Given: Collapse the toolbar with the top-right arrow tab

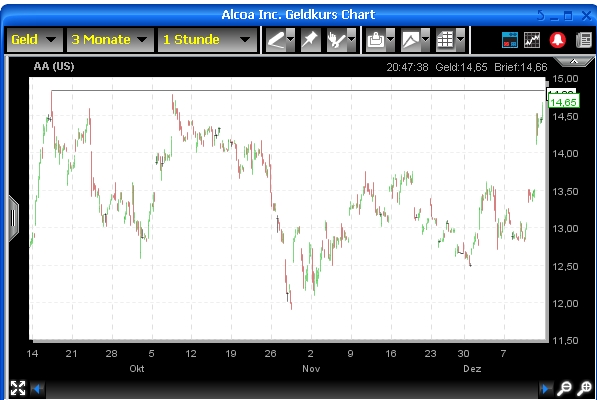Looking at the screenshot, I should (574, 61).
